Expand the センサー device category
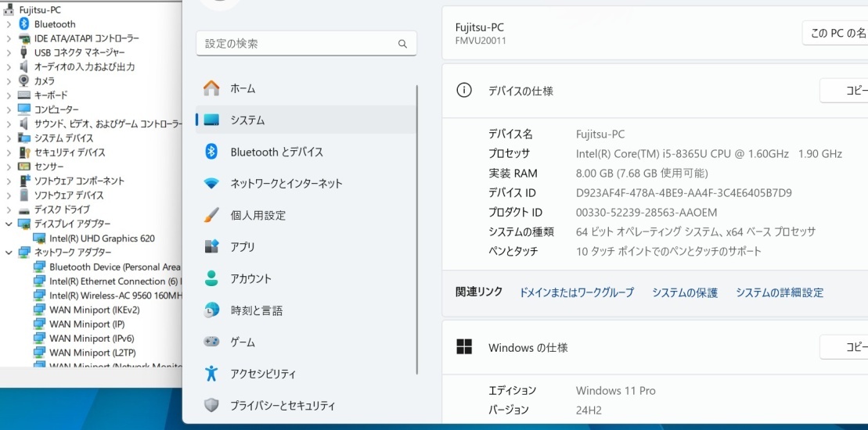Screen dimensions: 868x430 click(x=9, y=167)
